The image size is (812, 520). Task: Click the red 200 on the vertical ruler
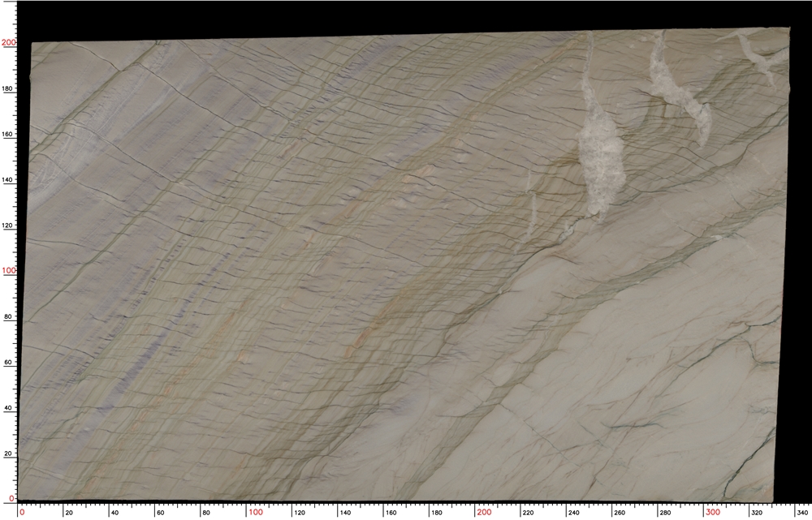[x=8, y=42]
